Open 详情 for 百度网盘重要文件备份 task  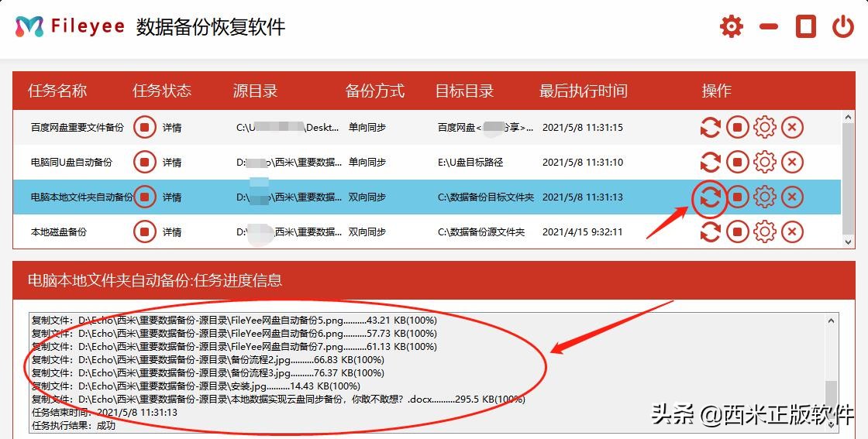[x=172, y=128]
